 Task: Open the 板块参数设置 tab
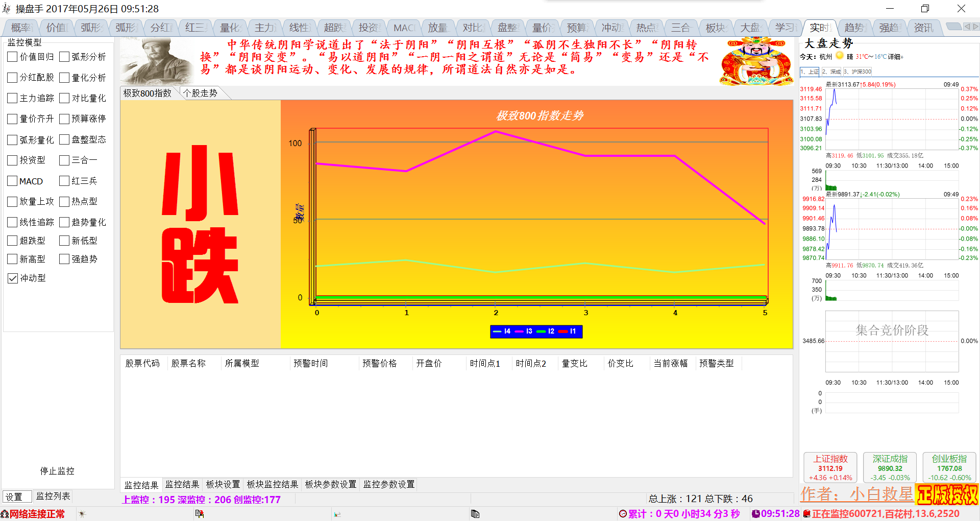(x=331, y=484)
